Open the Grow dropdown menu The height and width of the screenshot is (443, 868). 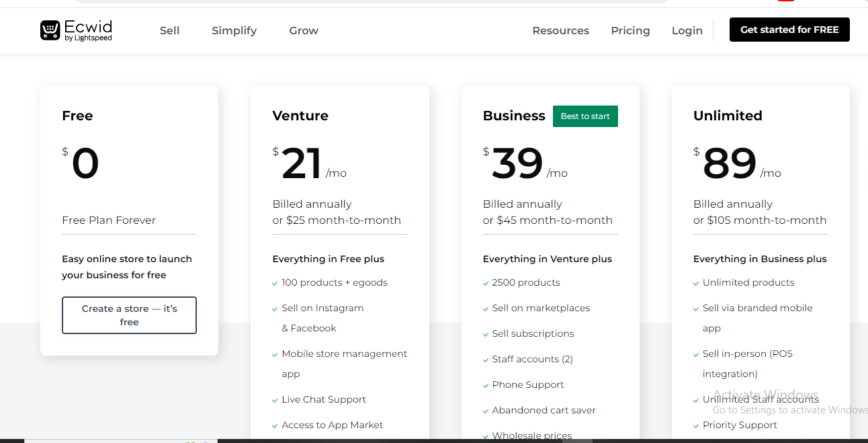(304, 31)
